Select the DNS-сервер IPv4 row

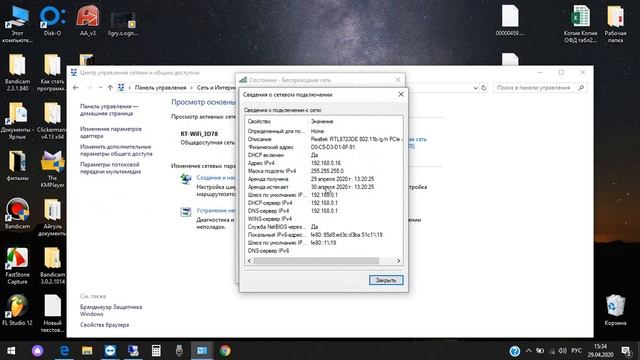tap(324, 211)
